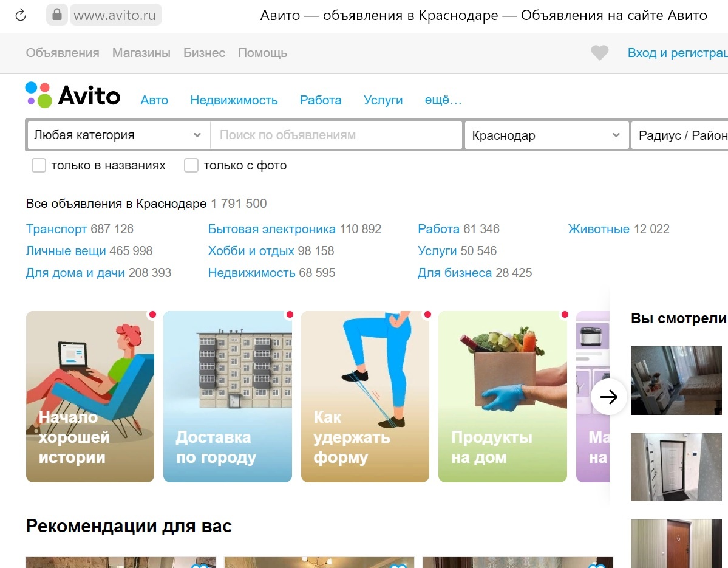Image resolution: width=728 pixels, height=568 pixels.
Task: Click the 'Вход и регистрация' link
Action: pyautogui.click(x=678, y=53)
